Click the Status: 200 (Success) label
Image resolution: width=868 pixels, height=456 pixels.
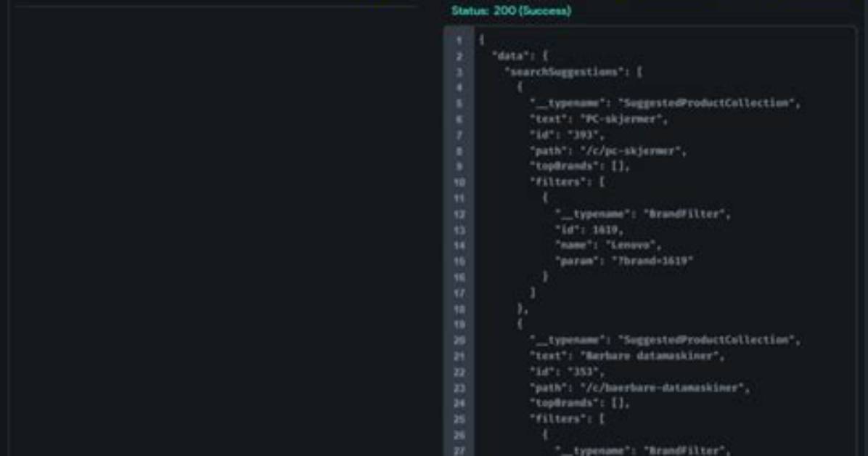pos(511,10)
